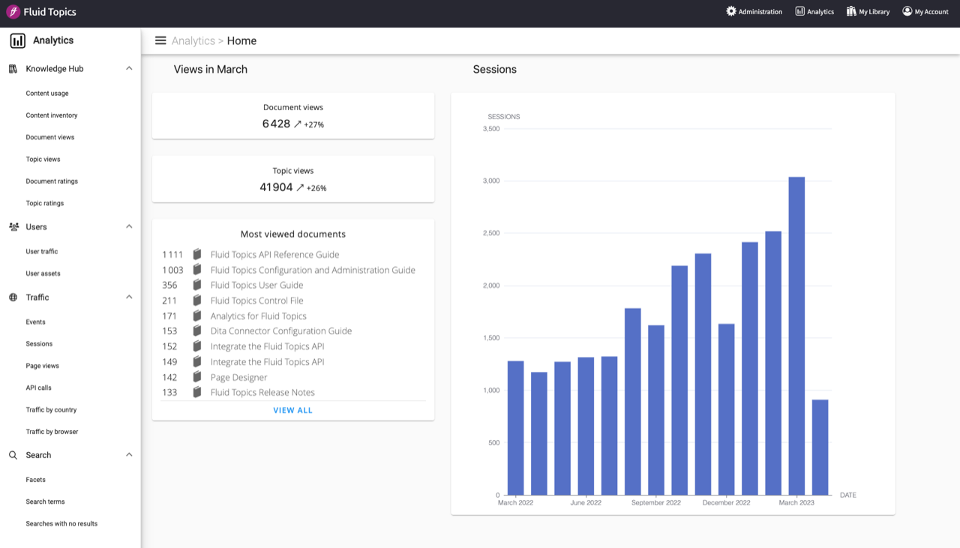This screenshot has height=548, width=960.
Task: Click book icon next to API Reference Guide
Action: click(x=197, y=254)
